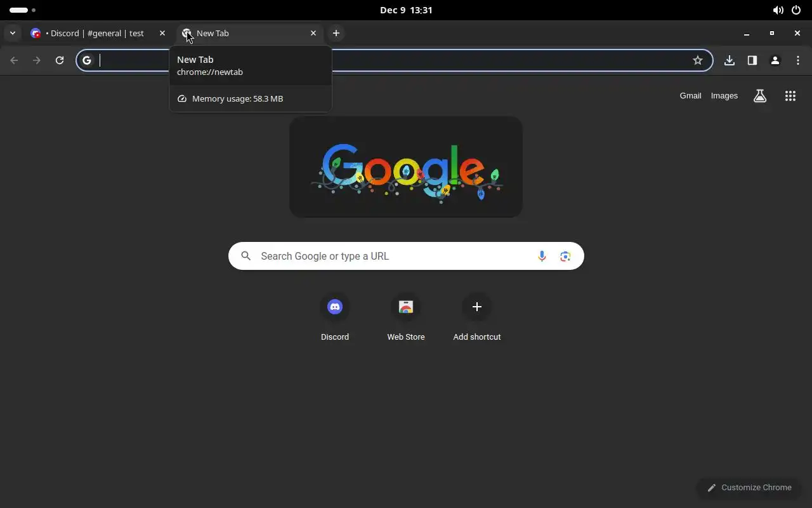The image size is (812, 508).
Task: Maximize the Chrome window
Action: click(x=772, y=33)
